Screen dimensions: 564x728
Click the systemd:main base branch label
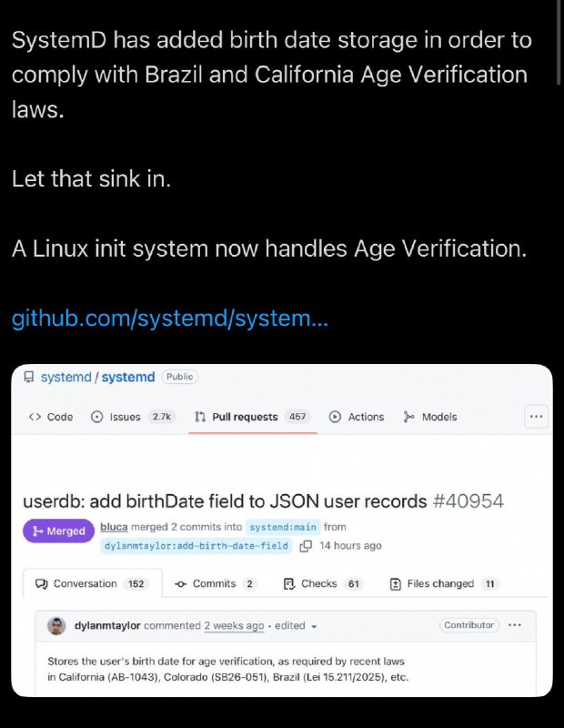point(283,527)
